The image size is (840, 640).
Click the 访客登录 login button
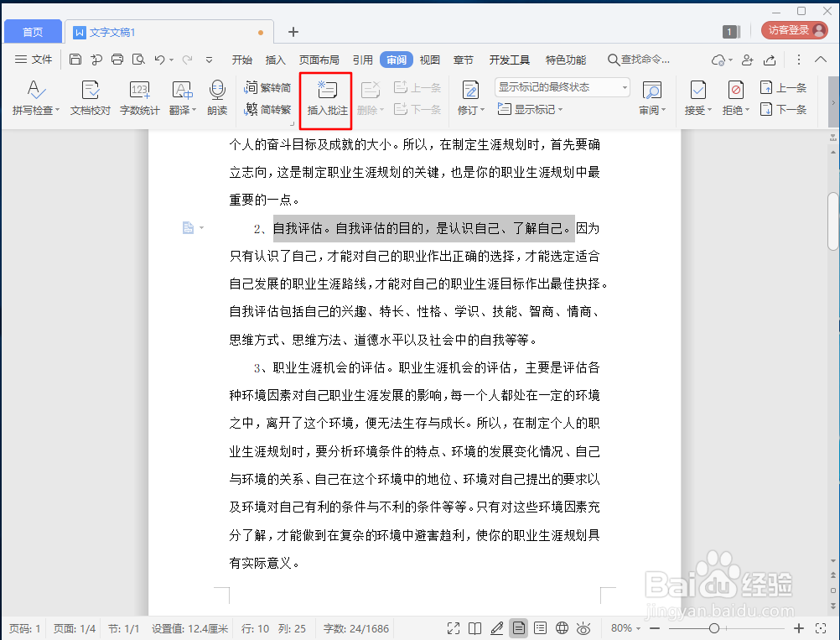point(792,29)
